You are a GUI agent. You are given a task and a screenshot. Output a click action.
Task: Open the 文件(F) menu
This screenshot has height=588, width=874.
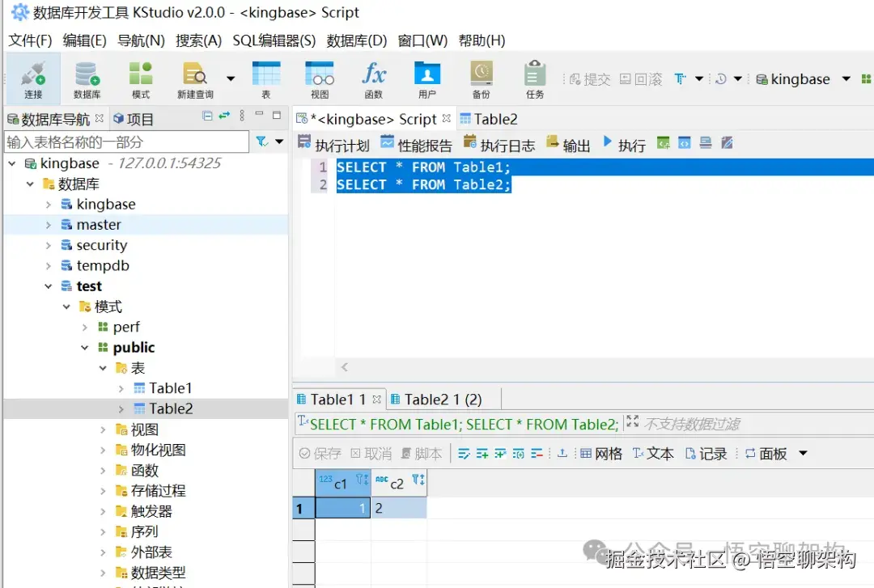30,40
